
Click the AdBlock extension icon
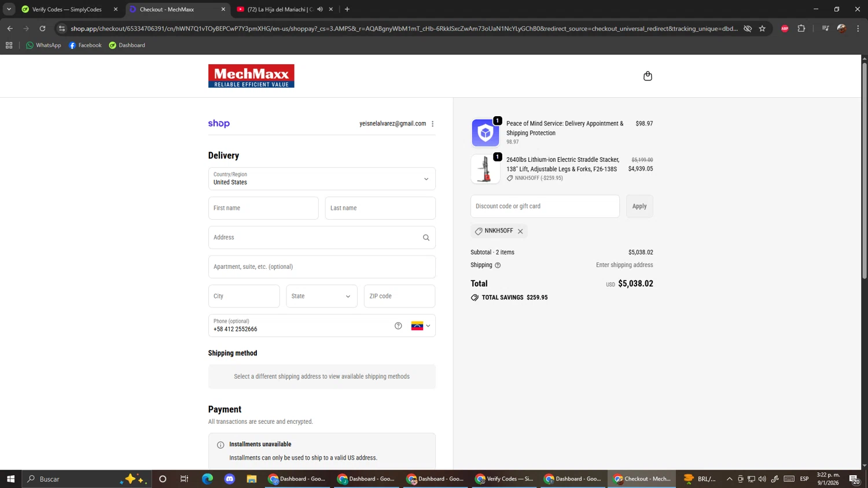[x=785, y=28]
